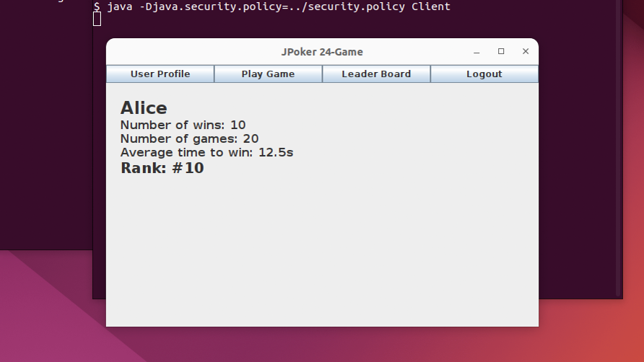View the Leader Board tab
Image resolution: width=644 pixels, height=362 pixels.
[x=376, y=74]
